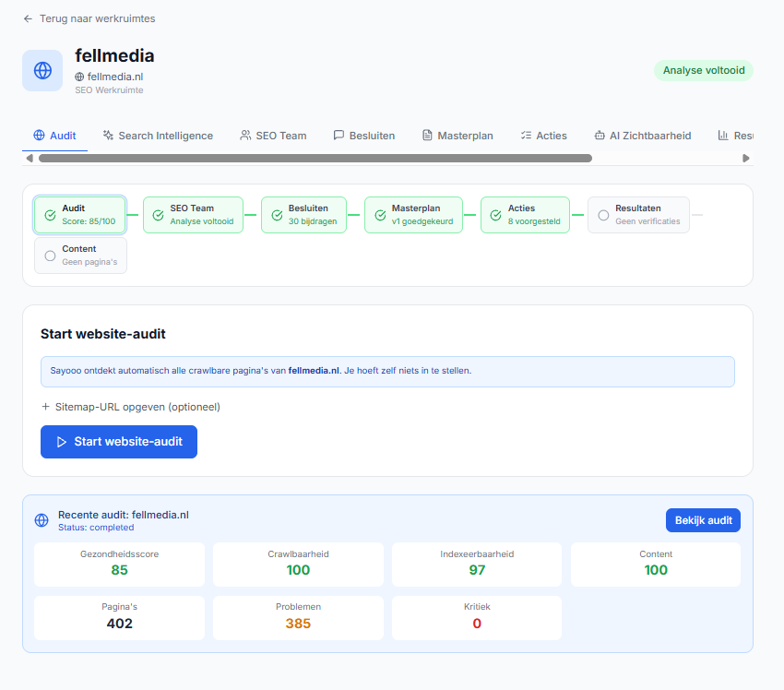Click the document icon of Masterplan tab
Viewport: 784px width, 690px height.
[x=427, y=135]
